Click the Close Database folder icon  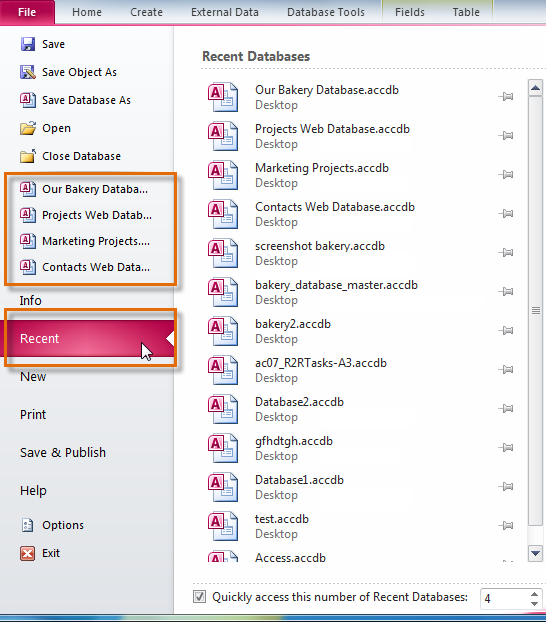pyautogui.click(x=28, y=156)
